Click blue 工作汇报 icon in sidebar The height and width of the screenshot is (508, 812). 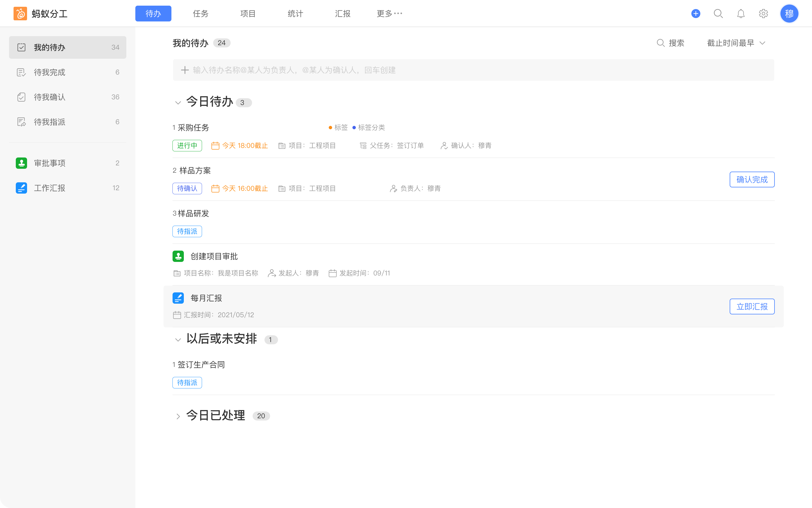tap(21, 188)
